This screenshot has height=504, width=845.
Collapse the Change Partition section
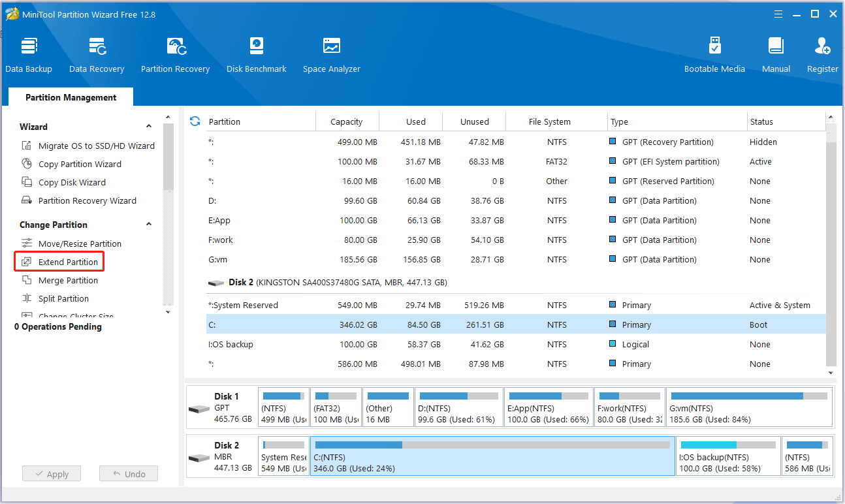[x=149, y=225]
